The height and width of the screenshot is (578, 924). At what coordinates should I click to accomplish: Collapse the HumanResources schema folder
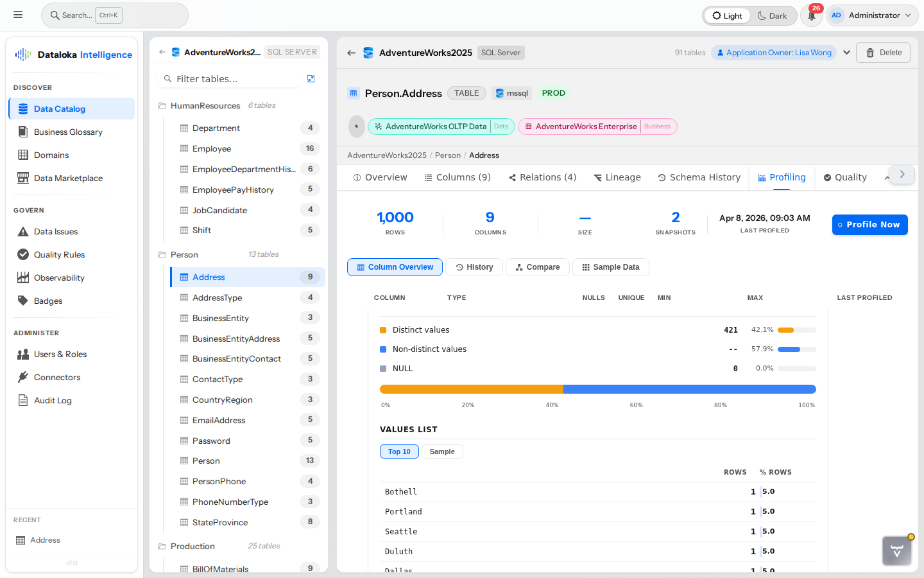tap(162, 105)
